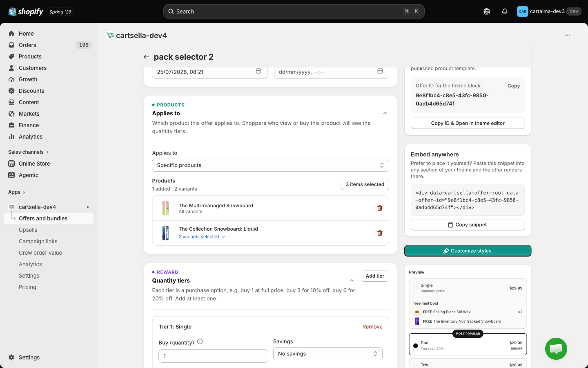Screen dimensions: 588x368
Task: Click the Most Popular badge in preview
Action: [468, 334]
